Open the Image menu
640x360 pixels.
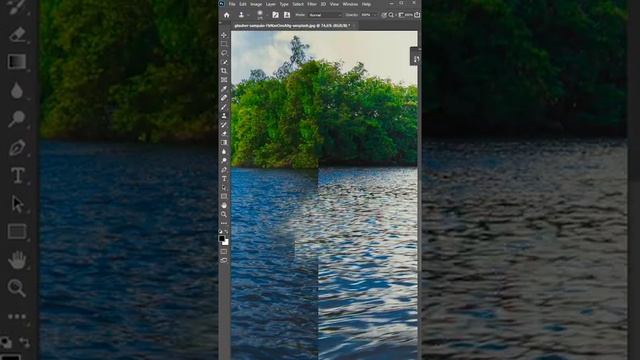pos(256,4)
